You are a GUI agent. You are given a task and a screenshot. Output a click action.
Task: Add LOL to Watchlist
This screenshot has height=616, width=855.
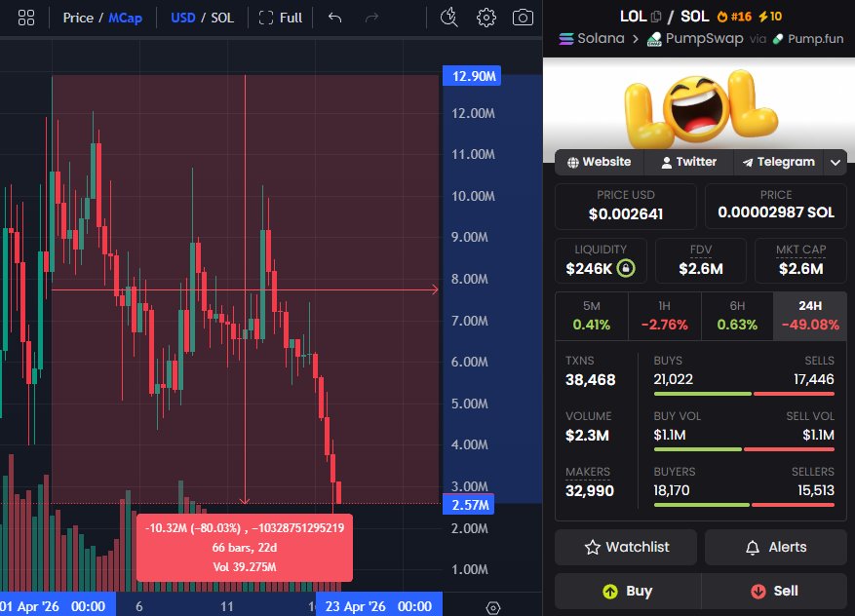point(626,547)
